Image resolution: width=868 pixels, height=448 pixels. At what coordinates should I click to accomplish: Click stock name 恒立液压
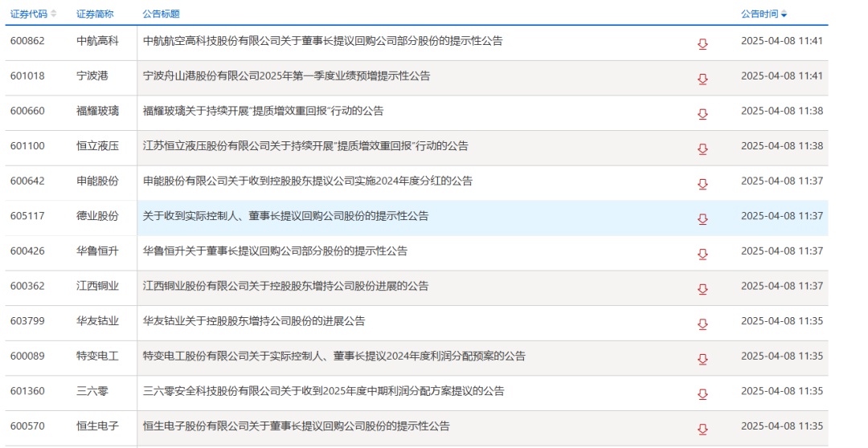pos(97,146)
